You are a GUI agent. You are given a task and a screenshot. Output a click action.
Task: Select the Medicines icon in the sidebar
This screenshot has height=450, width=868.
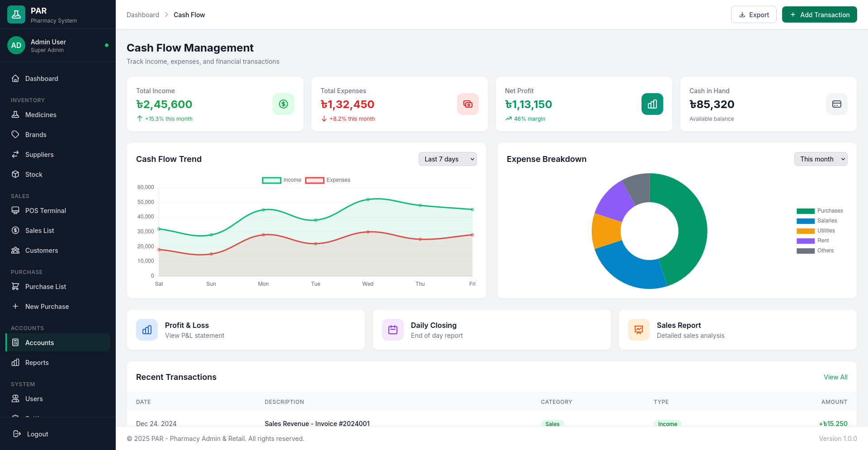[x=16, y=114]
